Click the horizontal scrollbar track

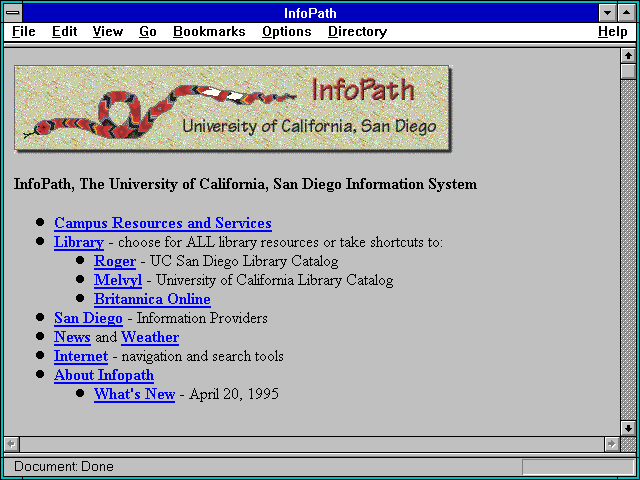tap(312, 444)
